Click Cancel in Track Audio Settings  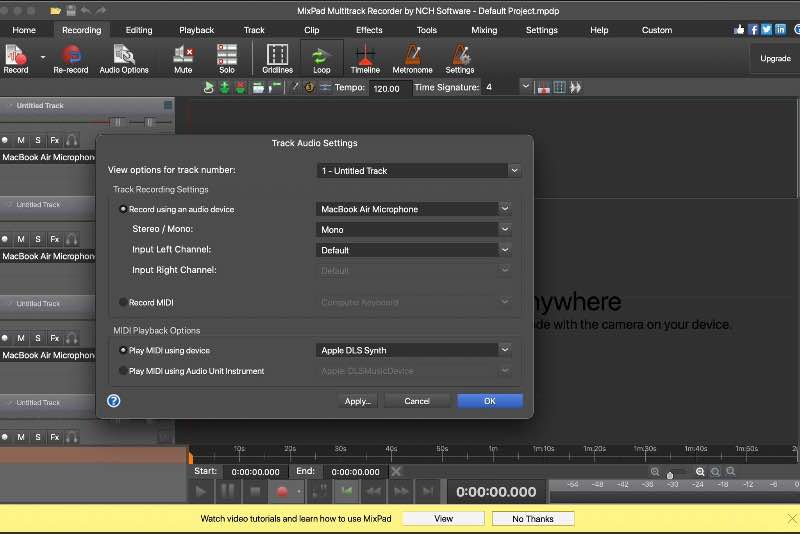click(x=416, y=401)
